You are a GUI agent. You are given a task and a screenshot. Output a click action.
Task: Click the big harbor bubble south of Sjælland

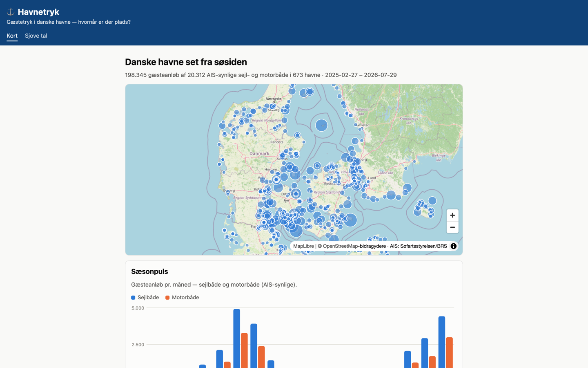pos(350,220)
